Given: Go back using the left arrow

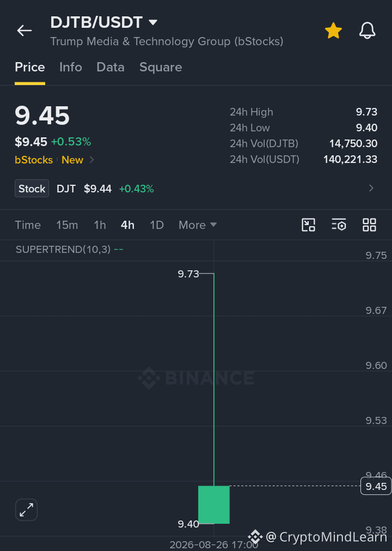Looking at the screenshot, I should coord(24,31).
